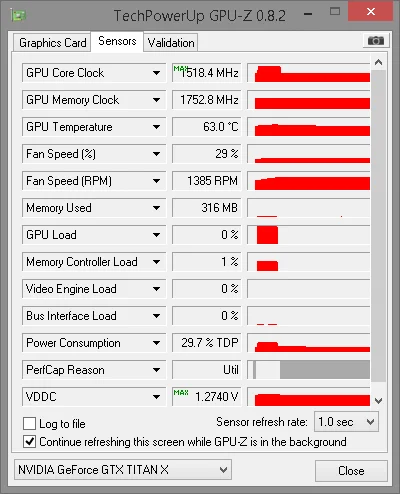Click the Util PerfCap reason value
The width and height of the screenshot is (400, 494).
click(x=207, y=370)
